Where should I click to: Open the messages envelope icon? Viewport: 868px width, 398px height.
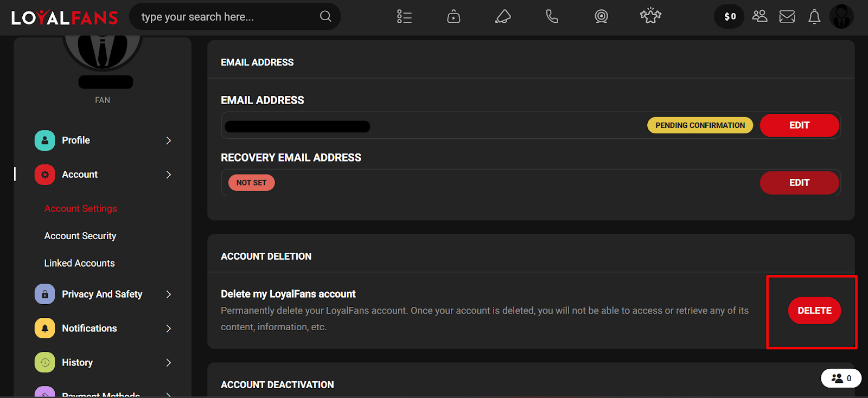(787, 17)
